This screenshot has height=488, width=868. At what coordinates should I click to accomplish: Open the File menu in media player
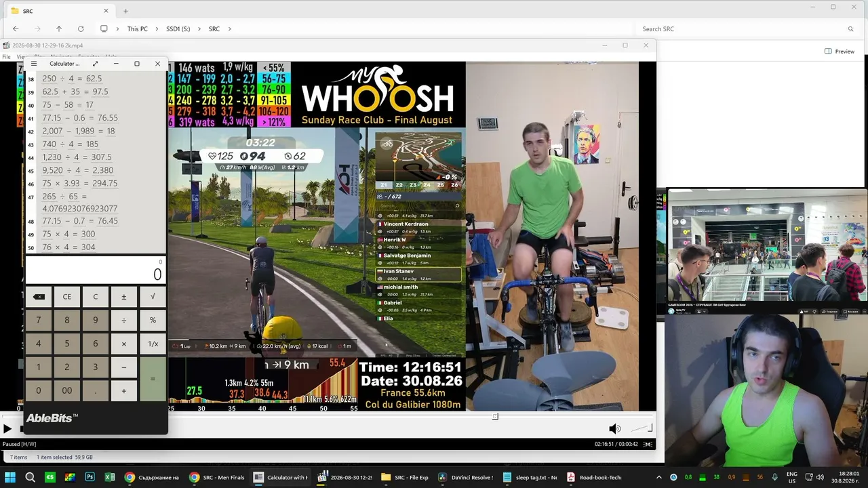coord(6,57)
